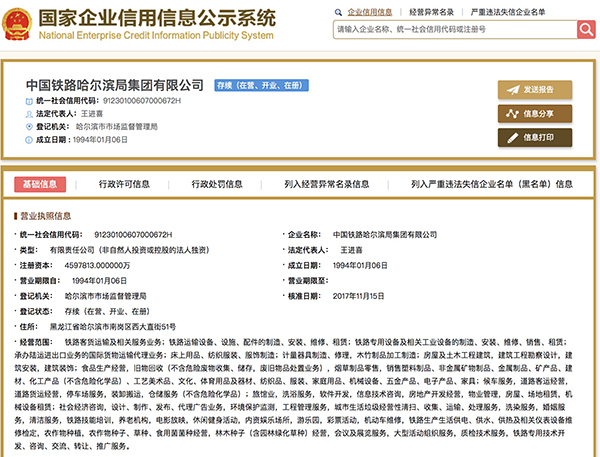
Task: Focus the enterprise name search field
Action: click(x=455, y=29)
